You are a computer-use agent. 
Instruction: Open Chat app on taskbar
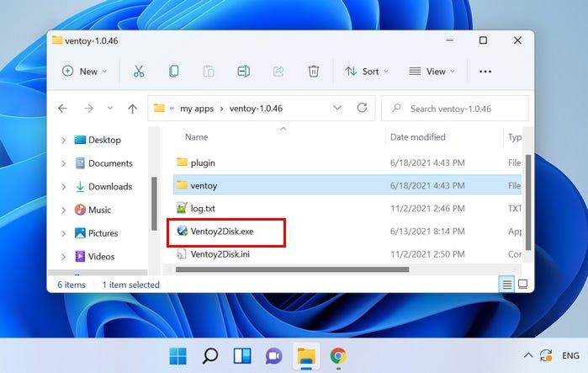[274, 355]
